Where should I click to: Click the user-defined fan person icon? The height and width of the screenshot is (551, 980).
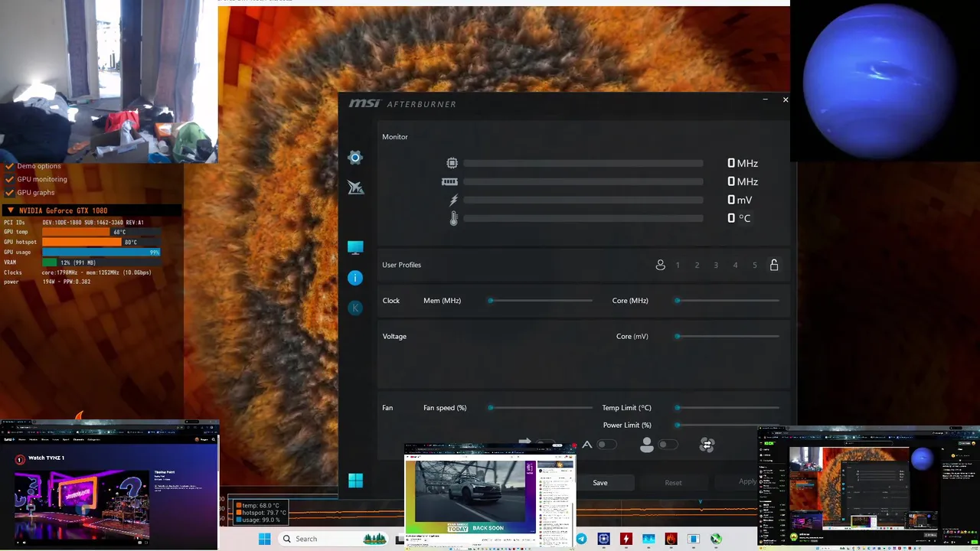[647, 445]
